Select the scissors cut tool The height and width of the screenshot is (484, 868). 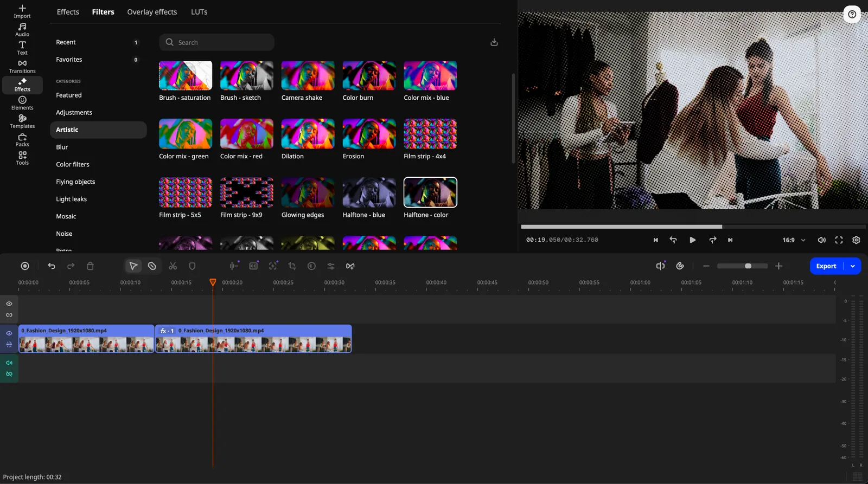[173, 266]
